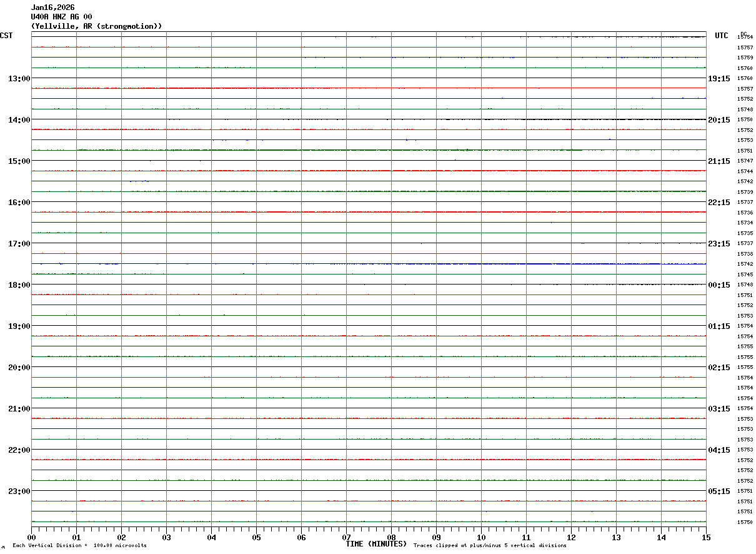Click the 23:15 UTC time label
Screen dimensions: 756x554
[x=719, y=244]
